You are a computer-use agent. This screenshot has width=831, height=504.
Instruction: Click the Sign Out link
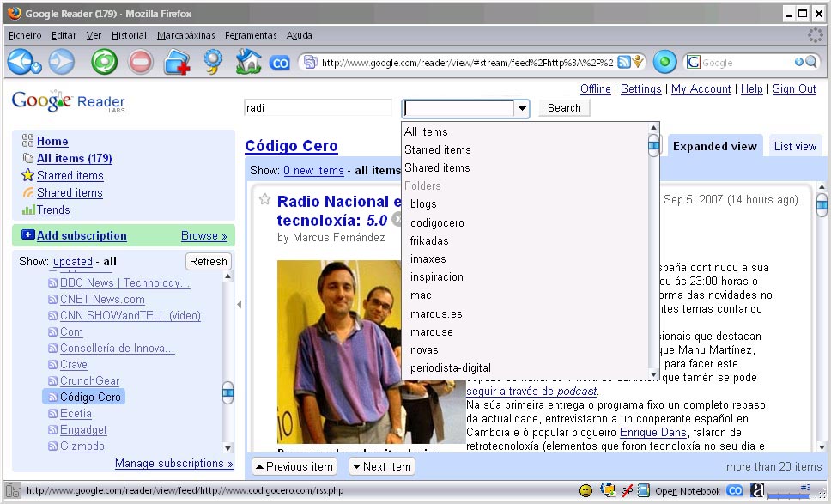click(794, 89)
